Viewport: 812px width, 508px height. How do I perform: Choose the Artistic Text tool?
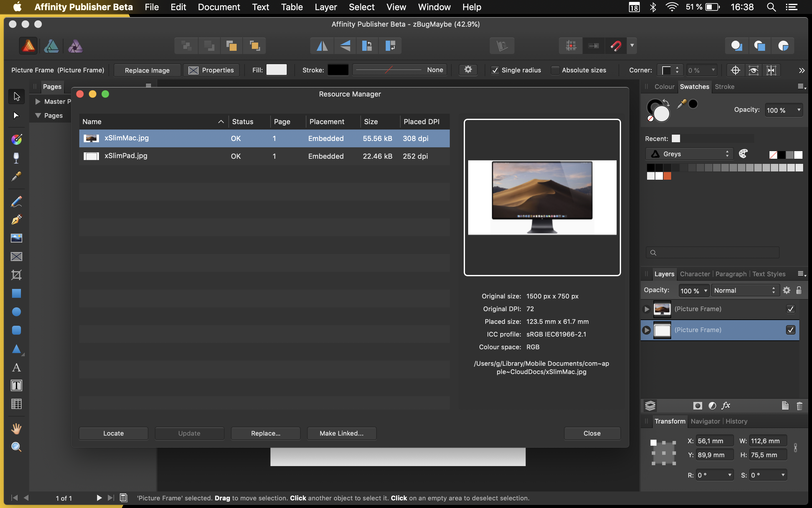(x=16, y=367)
